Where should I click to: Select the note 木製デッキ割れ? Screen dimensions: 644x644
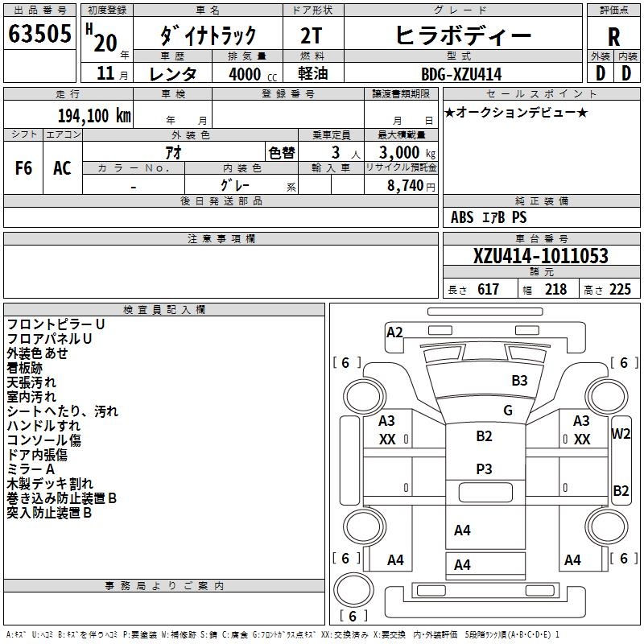pos(50,484)
